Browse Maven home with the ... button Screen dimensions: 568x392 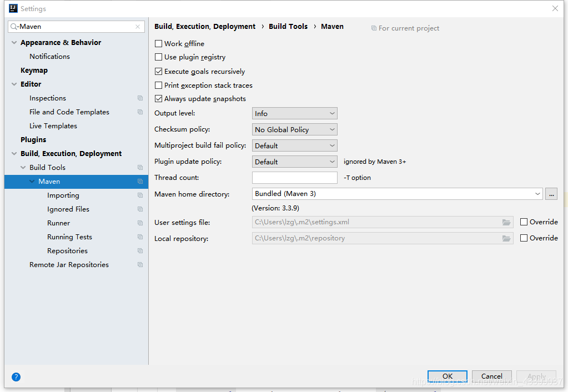click(551, 194)
